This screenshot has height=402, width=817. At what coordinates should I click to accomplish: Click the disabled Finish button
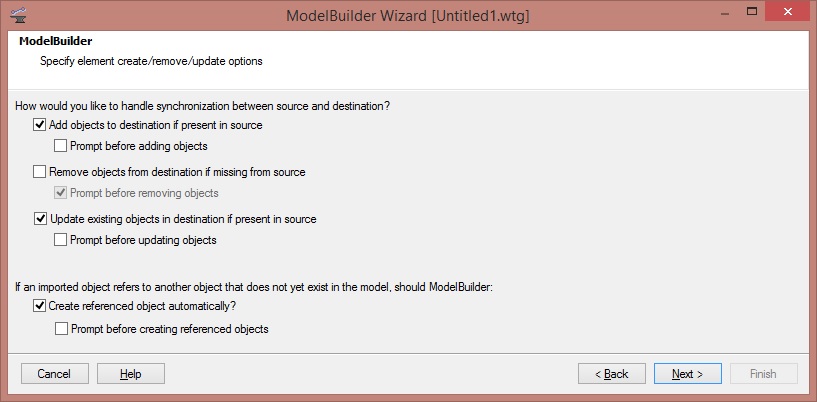pos(763,374)
